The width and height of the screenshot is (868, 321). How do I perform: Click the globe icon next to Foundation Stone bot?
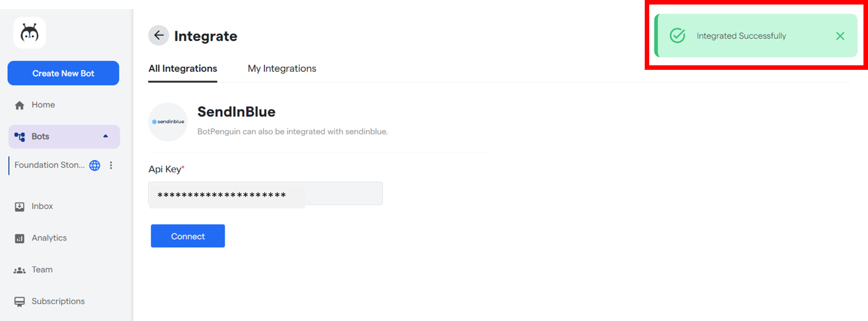click(95, 165)
